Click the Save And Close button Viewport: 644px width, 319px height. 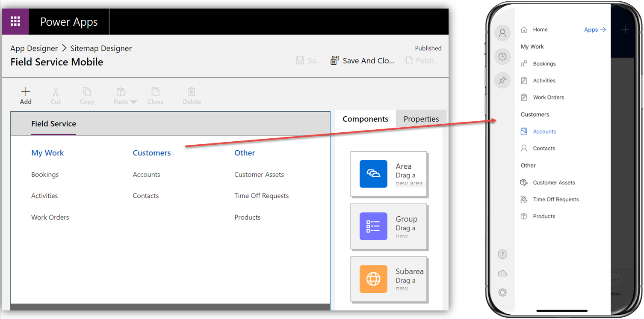pyautogui.click(x=363, y=61)
